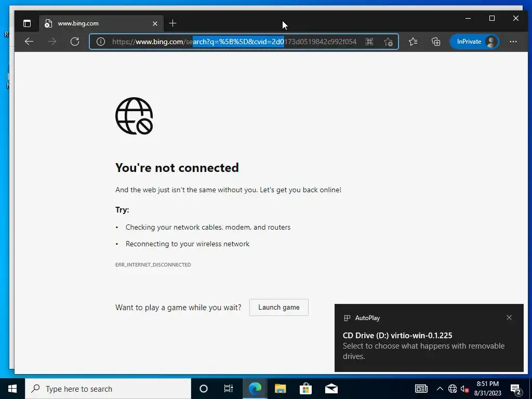Viewport: 532px width, 399px height.
Task: Open the Favorites list
Action: pos(413,42)
